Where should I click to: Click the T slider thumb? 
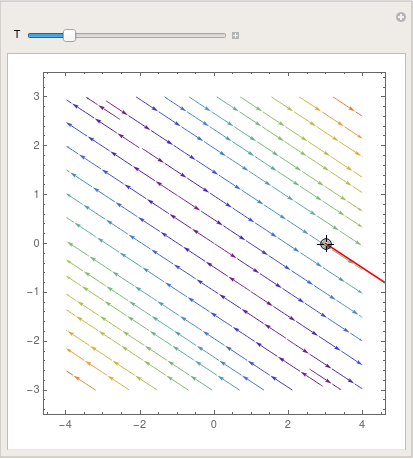(69, 35)
